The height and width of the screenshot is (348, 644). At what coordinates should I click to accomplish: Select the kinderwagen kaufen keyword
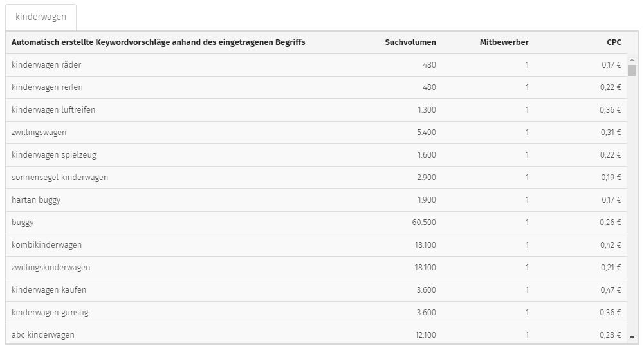point(49,290)
